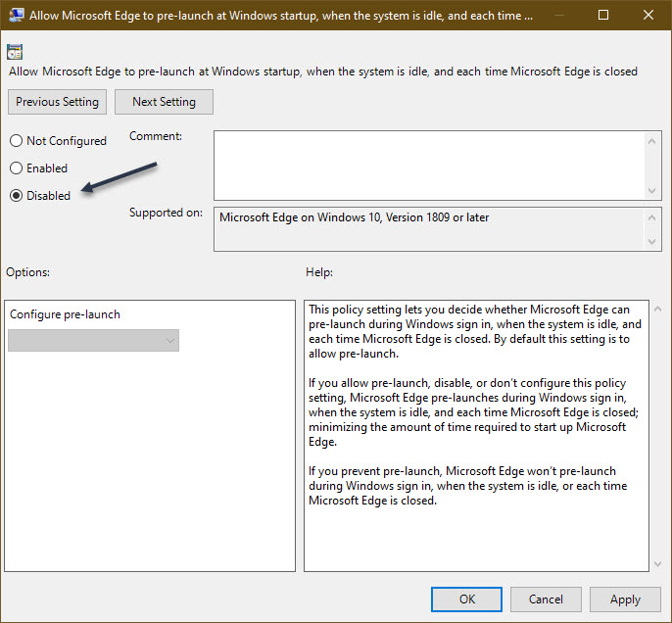The width and height of the screenshot is (672, 623).
Task: Click the policy icon in the title bar
Action: pyautogui.click(x=17, y=16)
